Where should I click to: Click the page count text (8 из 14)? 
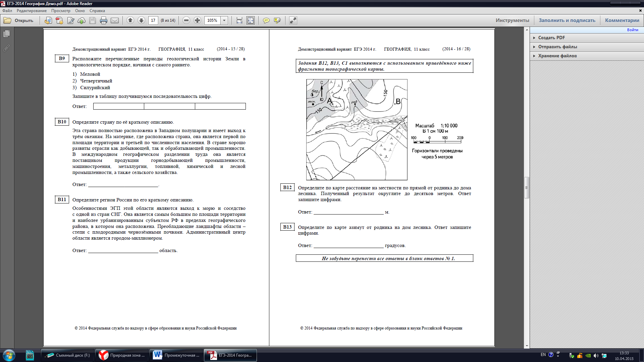[x=168, y=20]
